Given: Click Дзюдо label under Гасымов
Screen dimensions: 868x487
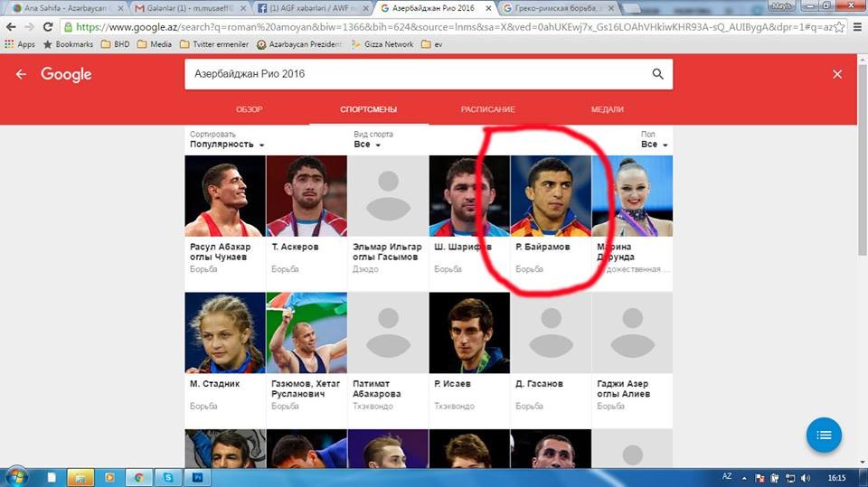Looking at the screenshot, I should coord(365,269).
